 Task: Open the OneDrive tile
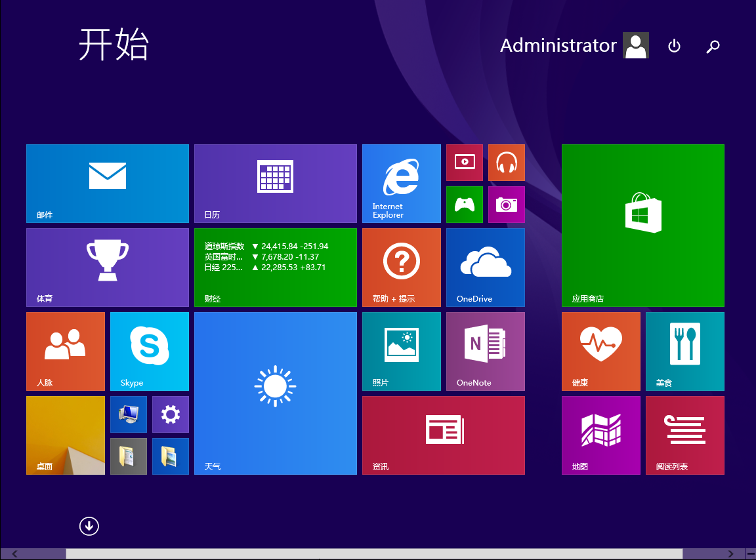[x=486, y=268]
